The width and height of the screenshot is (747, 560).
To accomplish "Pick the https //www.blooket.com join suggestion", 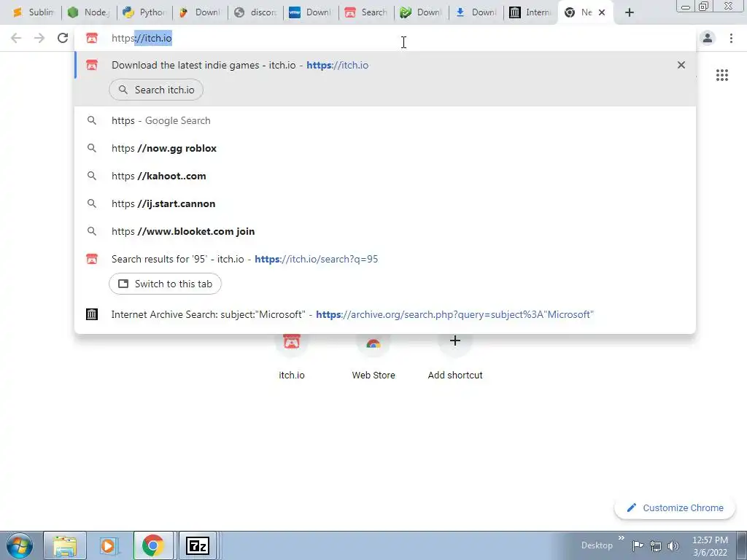I will 385,231.
